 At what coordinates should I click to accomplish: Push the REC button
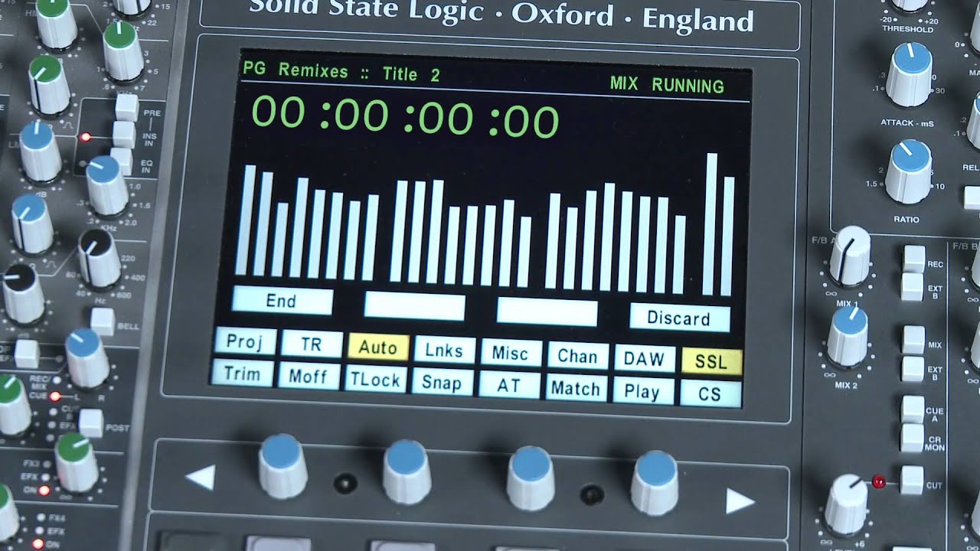click(x=913, y=259)
